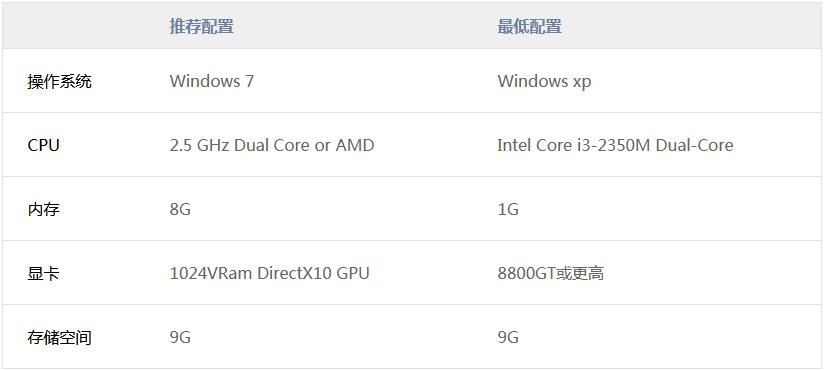The width and height of the screenshot is (825, 370).
Task: Click the 9G recommended storage value
Action: (x=180, y=337)
